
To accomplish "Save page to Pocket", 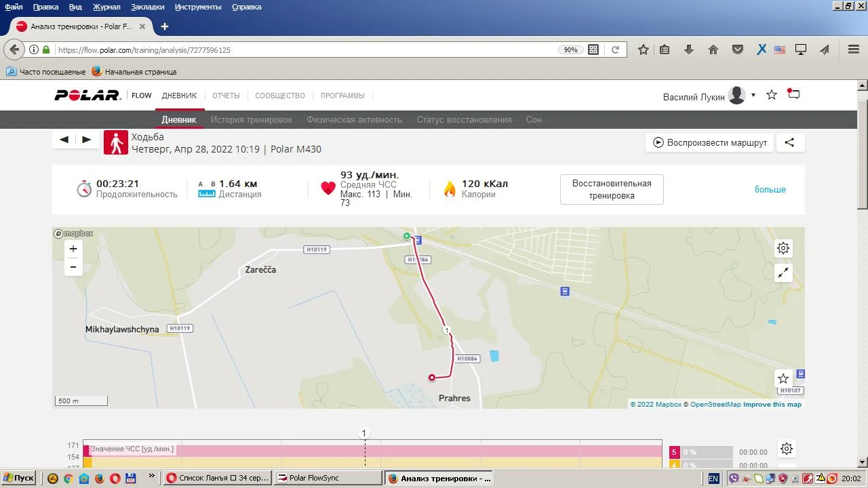I will tap(738, 49).
